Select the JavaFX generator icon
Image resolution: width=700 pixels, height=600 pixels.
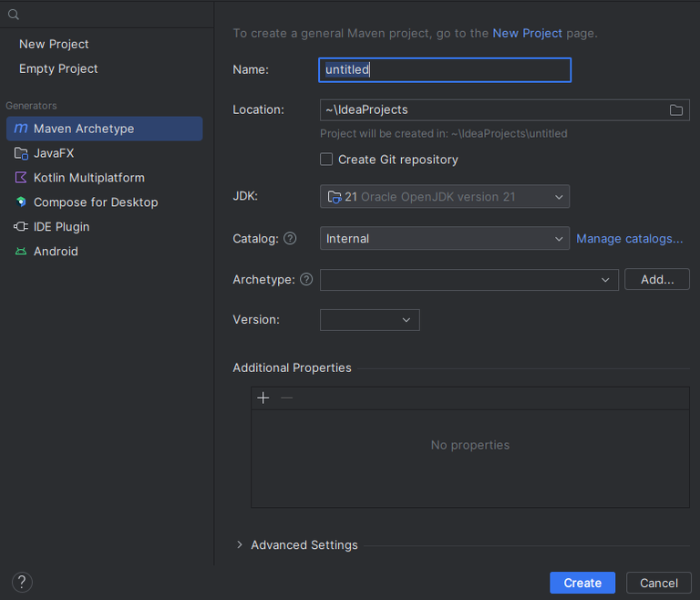pyautogui.click(x=21, y=153)
